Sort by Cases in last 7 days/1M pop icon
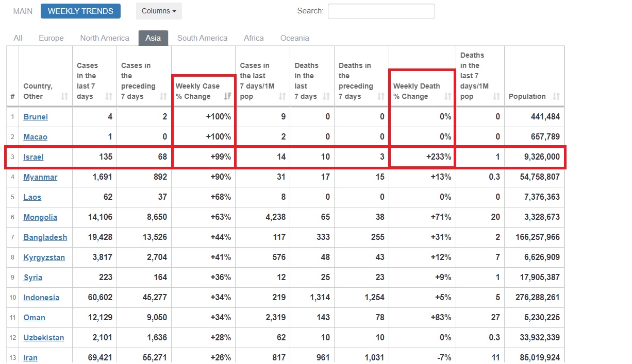The image size is (632, 364). (282, 96)
